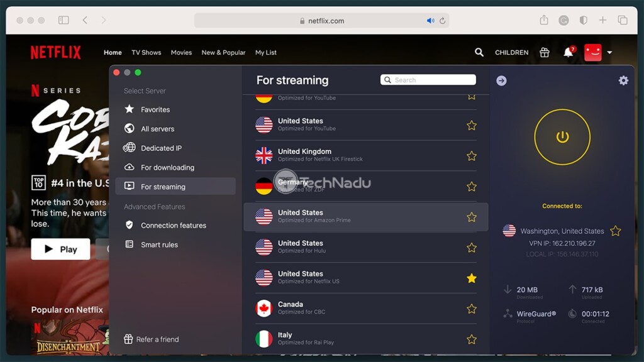Viewport: 644px width, 362px height.
Task: Play the Cobra Kai series
Action: [60, 249]
